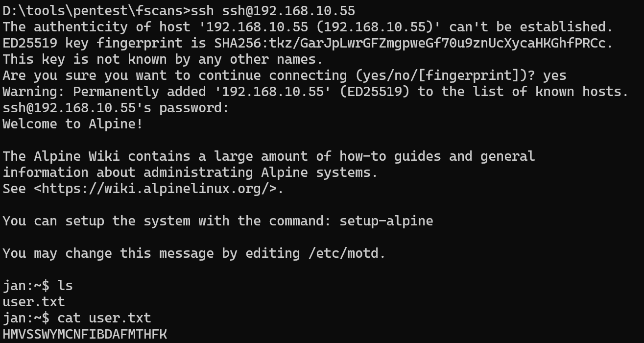The height and width of the screenshot is (343, 644).
Task: Click the "The Alpine Wiki contains" line
Action: pyautogui.click(x=268, y=156)
